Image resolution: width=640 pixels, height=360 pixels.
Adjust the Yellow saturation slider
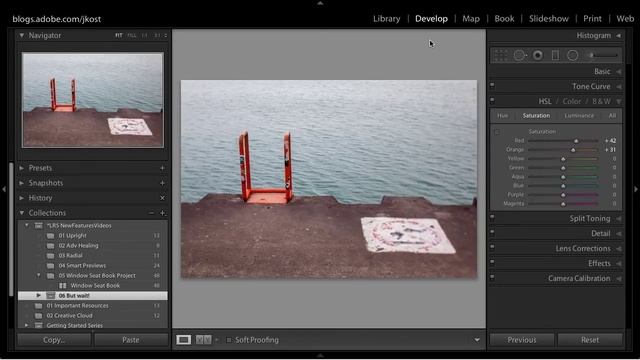563,159
